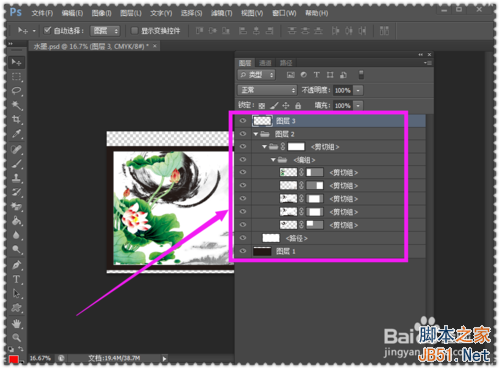The width and height of the screenshot is (500, 369).
Task: Toggle layer filter on/off switch
Action: pos(361,75)
